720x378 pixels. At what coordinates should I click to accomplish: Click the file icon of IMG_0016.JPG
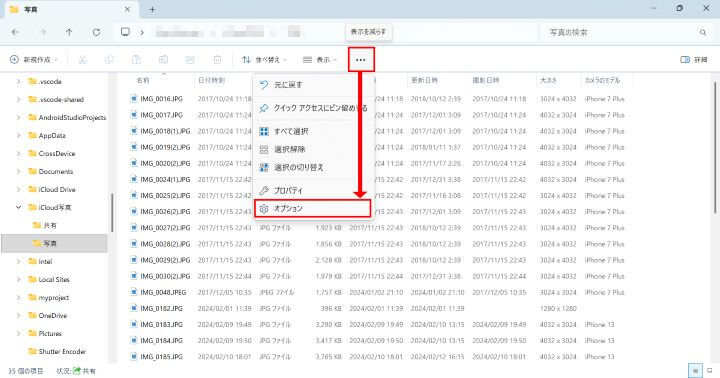[134, 98]
